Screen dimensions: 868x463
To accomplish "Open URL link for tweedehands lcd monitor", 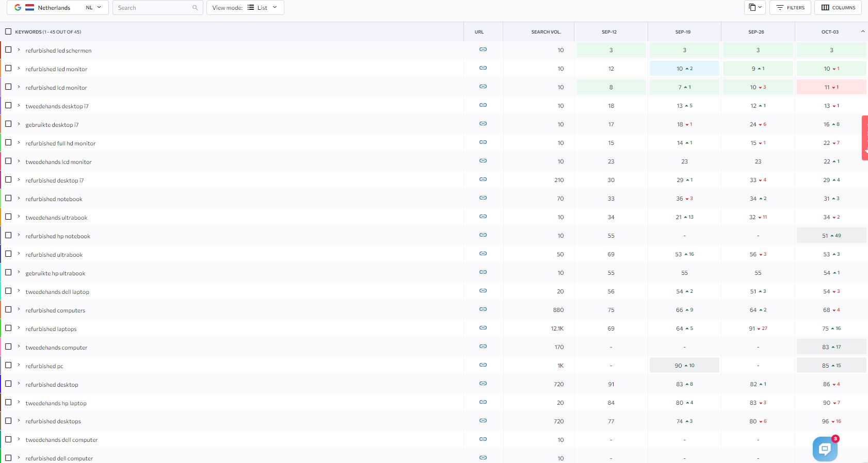I will pos(483,161).
